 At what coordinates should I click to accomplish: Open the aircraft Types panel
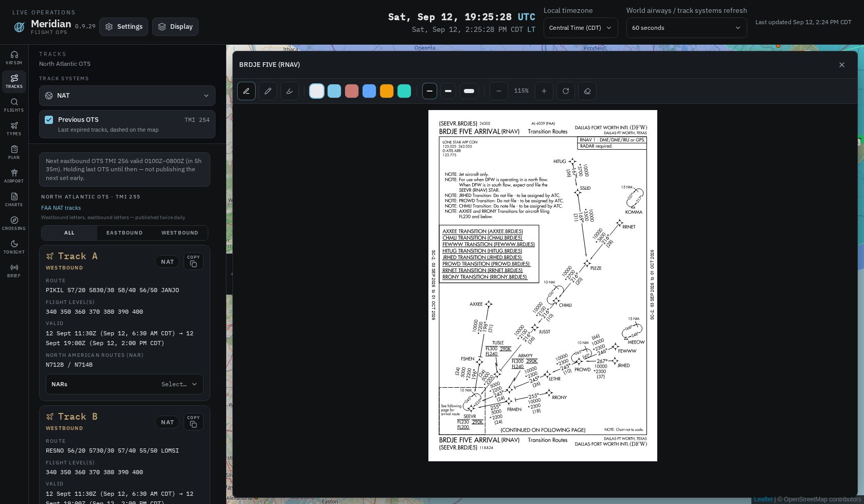(14, 129)
